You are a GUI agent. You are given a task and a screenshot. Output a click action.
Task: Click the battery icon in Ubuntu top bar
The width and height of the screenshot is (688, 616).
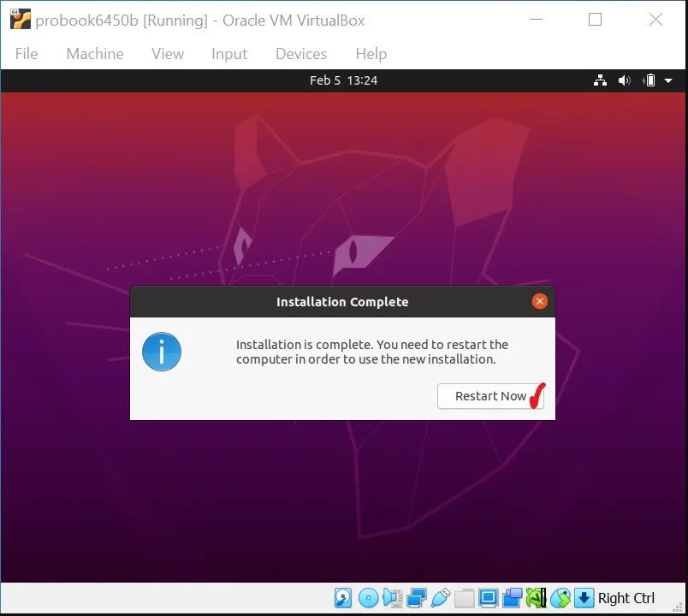[x=648, y=80]
